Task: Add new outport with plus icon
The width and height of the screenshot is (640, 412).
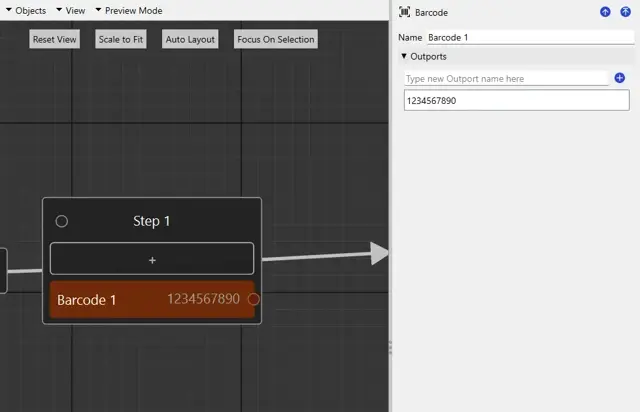Action: click(620, 78)
